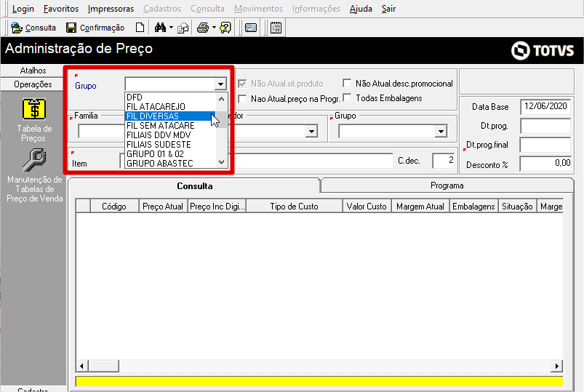
Task: Select FIL DIVERSAS in the list
Action: [170, 116]
